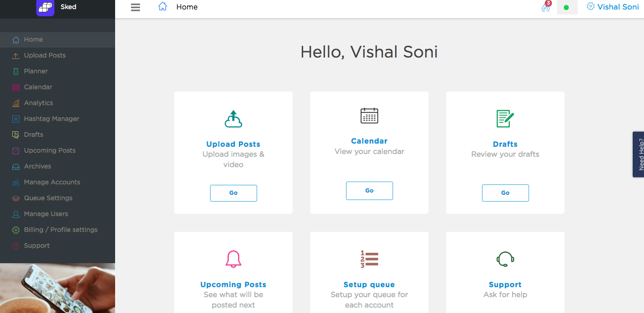Select Drafts in the sidebar menu

click(x=58, y=135)
